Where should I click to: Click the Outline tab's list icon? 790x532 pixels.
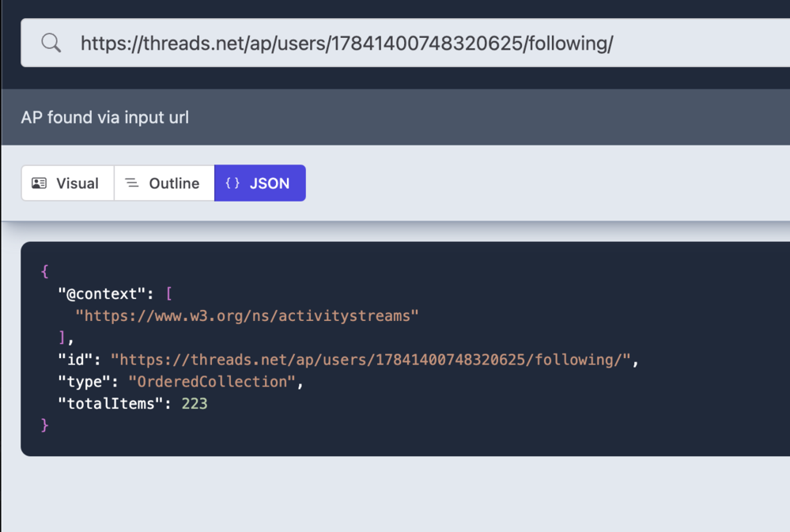pos(132,183)
